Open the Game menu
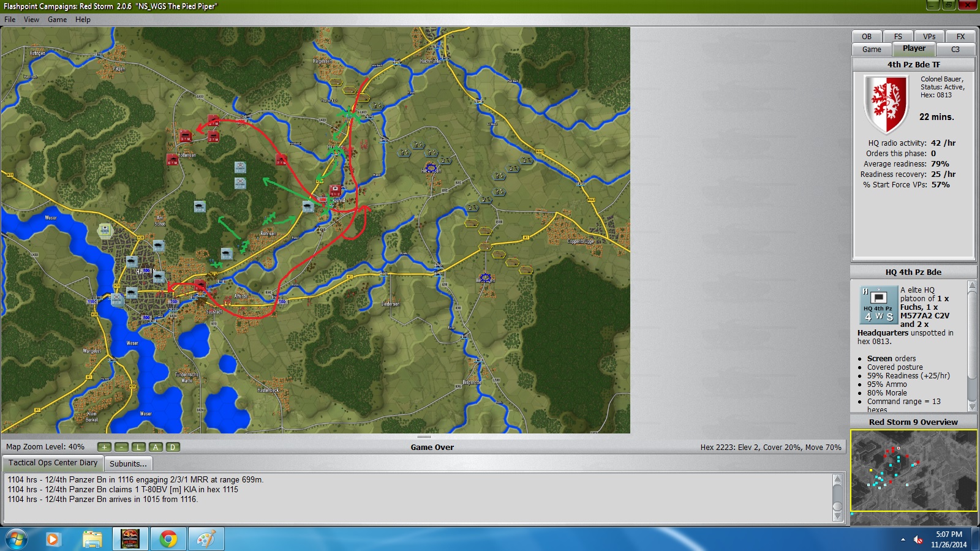The image size is (980, 551). coord(58,20)
